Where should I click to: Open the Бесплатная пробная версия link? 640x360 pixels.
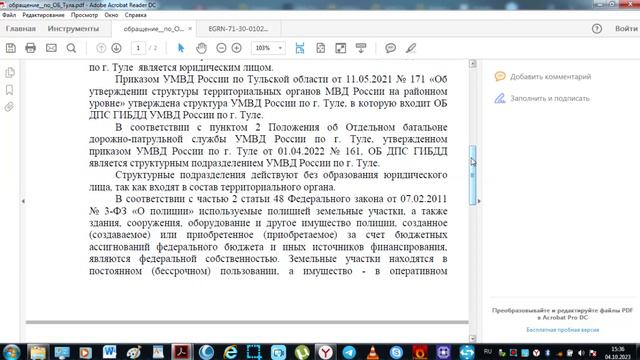pos(562,330)
